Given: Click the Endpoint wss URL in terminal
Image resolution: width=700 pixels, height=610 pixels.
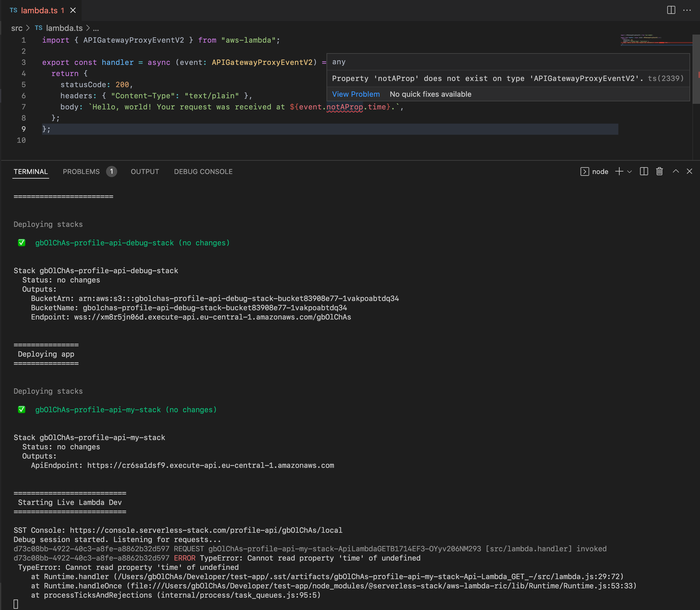Looking at the screenshot, I should pyautogui.click(x=212, y=317).
